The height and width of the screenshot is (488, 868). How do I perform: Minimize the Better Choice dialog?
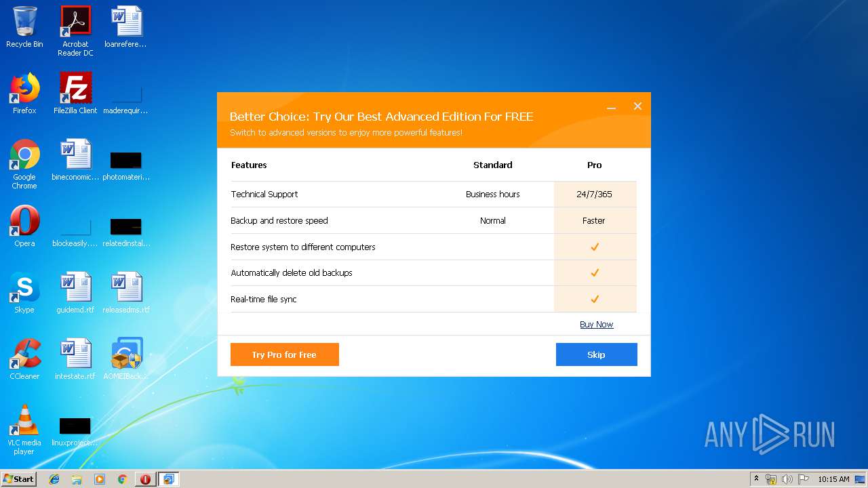[x=611, y=107]
